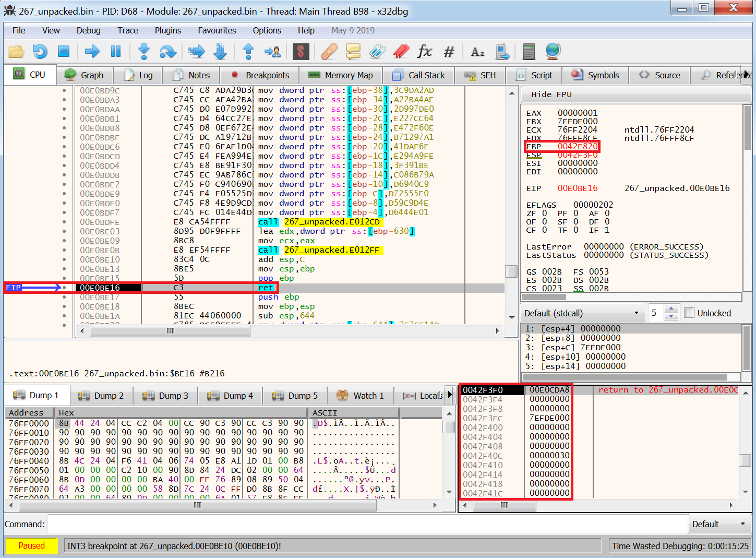Screen dimensions: 756x558
Task: Stop debugging using the blue square icon
Action: [x=64, y=51]
